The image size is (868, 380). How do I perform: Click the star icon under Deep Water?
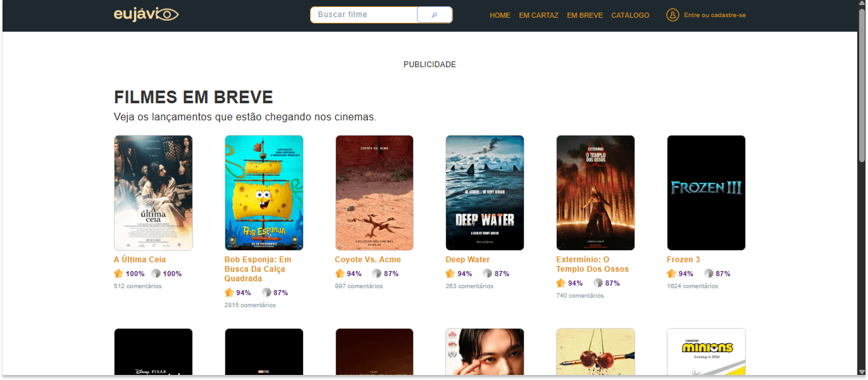450,274
